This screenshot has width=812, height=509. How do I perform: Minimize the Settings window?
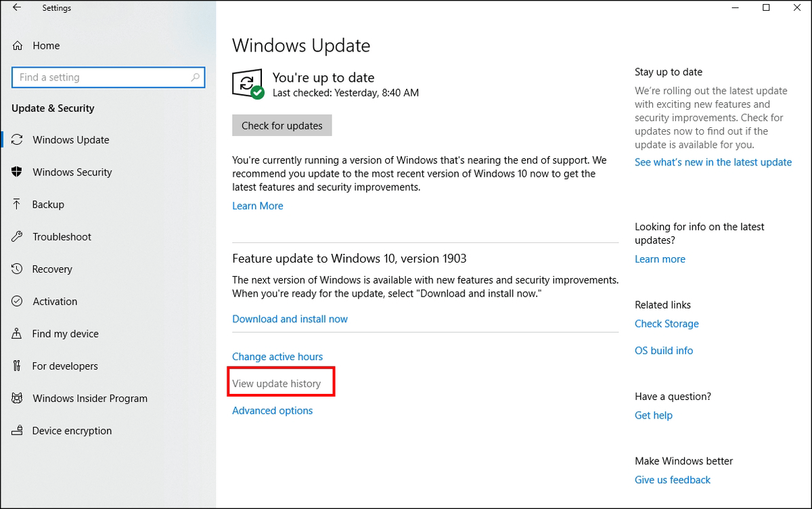pyautogui.click(x=736, y=8)
